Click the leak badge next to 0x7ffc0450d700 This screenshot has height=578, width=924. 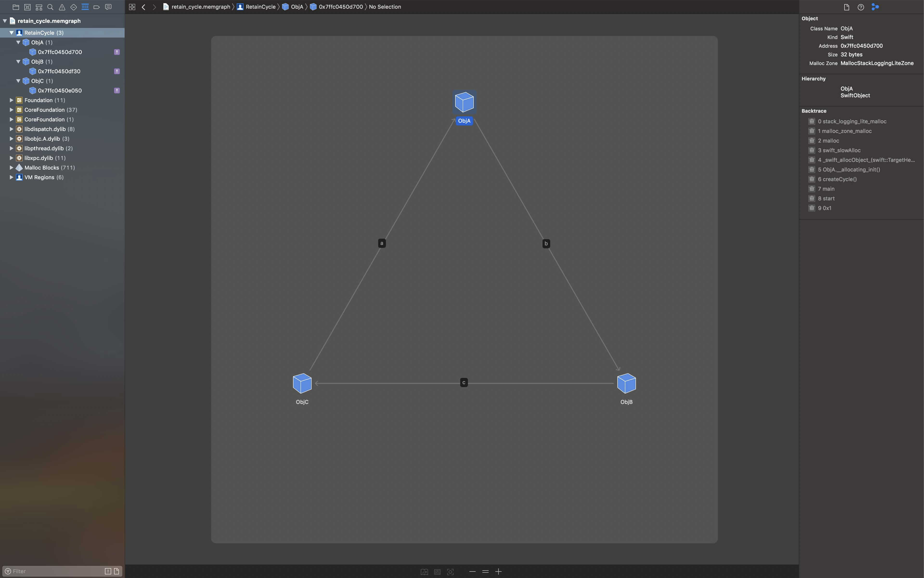tap(117, 52)
